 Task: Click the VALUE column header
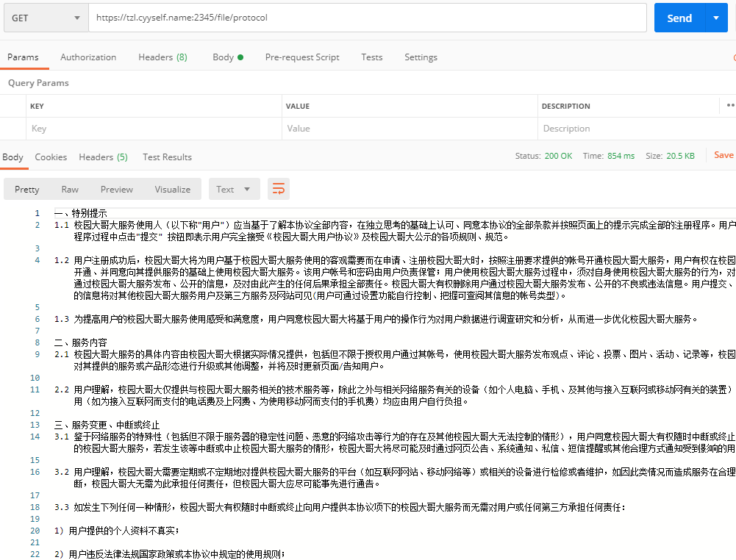[x=298, y=106]
